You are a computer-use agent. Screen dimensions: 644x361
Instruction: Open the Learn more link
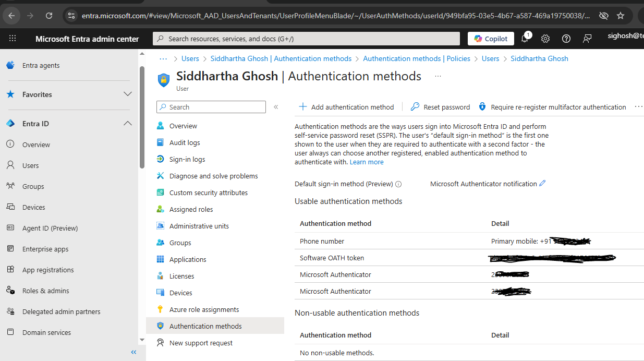(x=367, y=162)
